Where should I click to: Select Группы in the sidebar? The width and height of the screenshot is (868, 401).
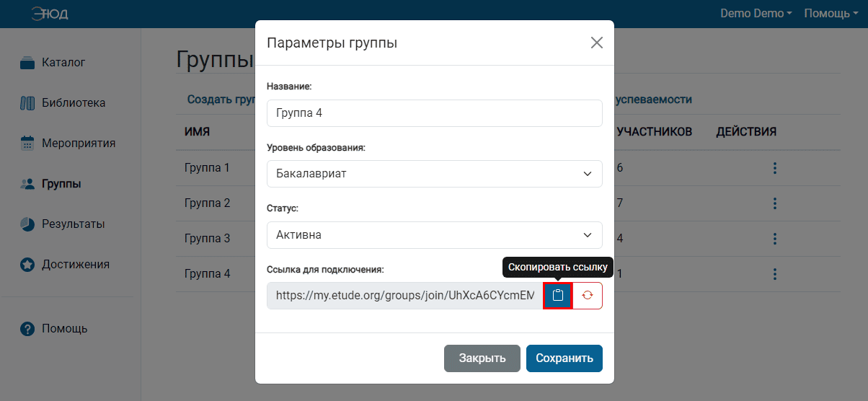point(61,184)
